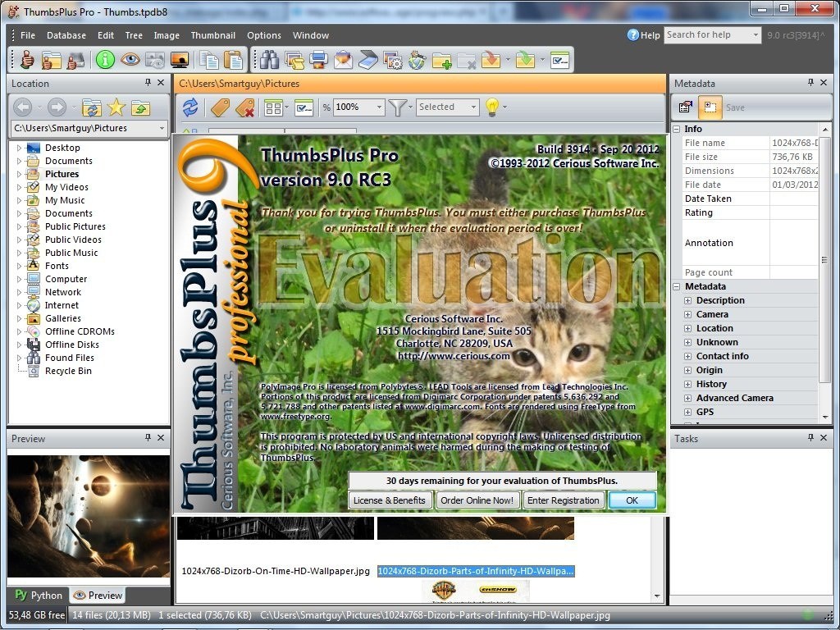Click the thumbs-up make thumbnail icon
This screenshot has width=840, height=630.
tap(27, 59)
